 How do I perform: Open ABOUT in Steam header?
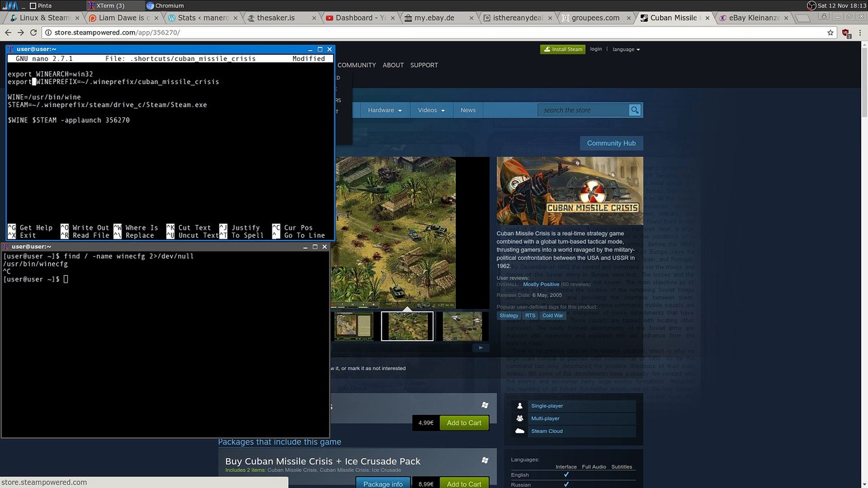point(393,65)
